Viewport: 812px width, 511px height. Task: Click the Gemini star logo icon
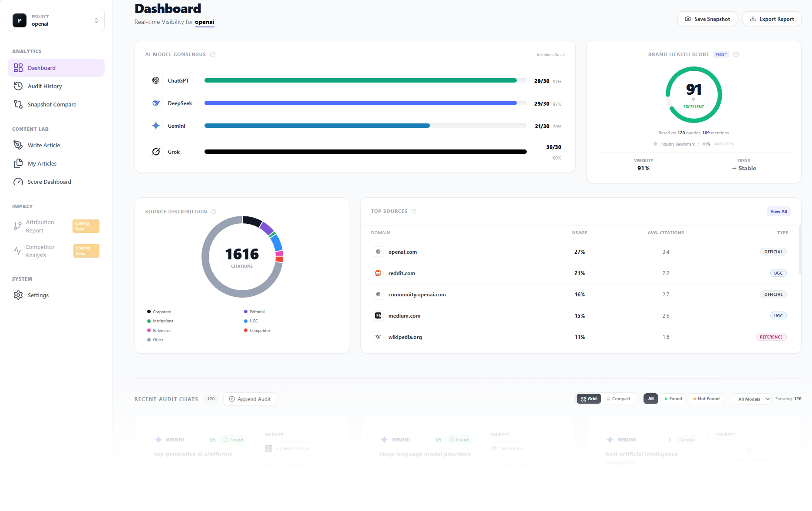pyautogui.click(x=156, y=126)
